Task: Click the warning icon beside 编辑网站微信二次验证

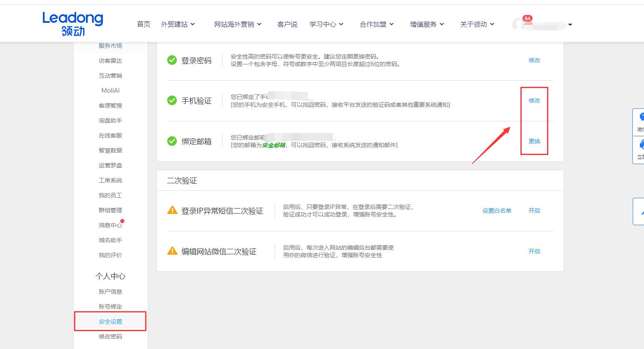Action: 172,251
